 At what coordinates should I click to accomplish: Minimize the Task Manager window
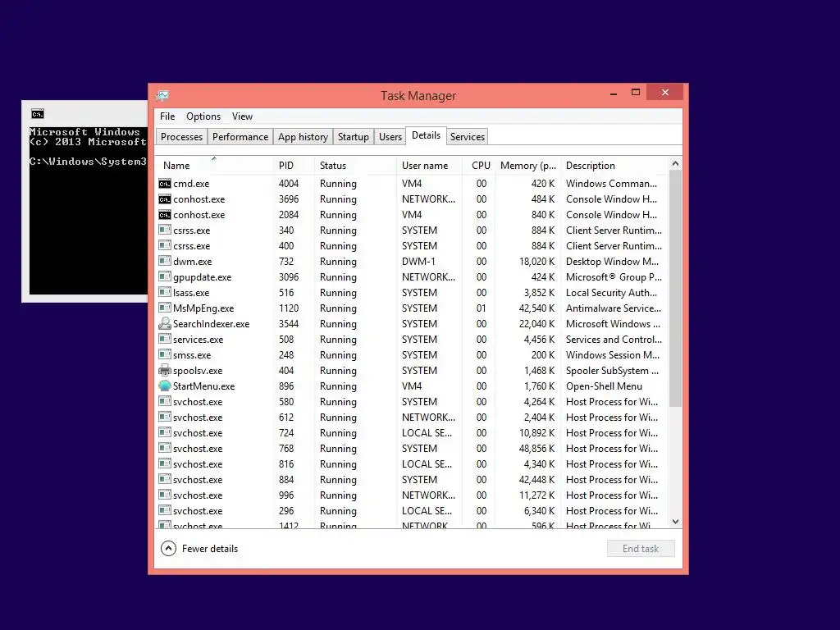click(x=614, y=94)
